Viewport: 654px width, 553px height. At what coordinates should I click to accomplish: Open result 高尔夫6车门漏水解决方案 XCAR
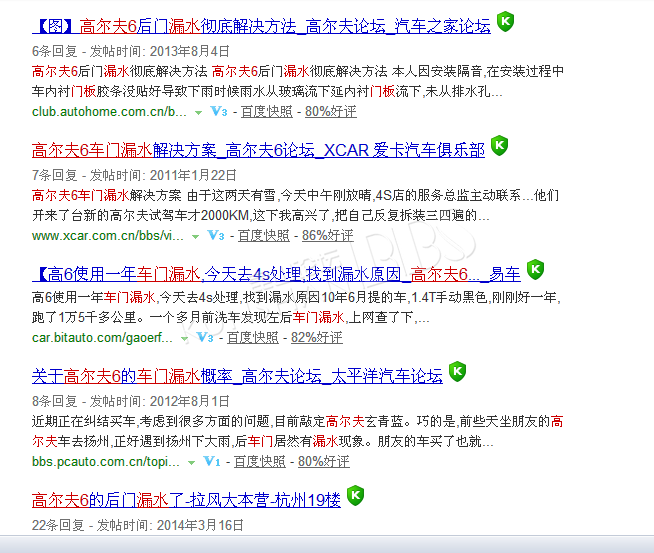pyautogui.click(x=259, y=150)
